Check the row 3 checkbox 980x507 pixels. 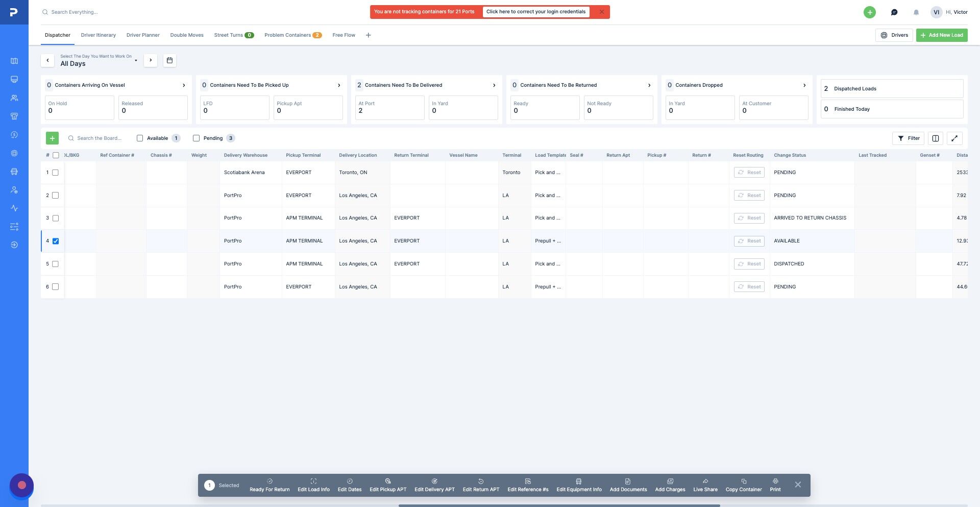click(x=56, y=218)
